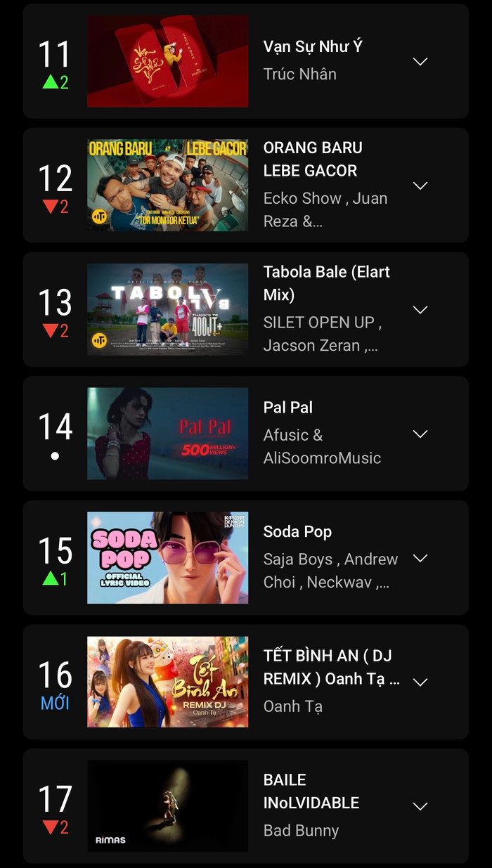This screenshot has width=492, height=868.
Task: Open the Vạn Sự Như Ý thumbnail
Action: (167, 61)
